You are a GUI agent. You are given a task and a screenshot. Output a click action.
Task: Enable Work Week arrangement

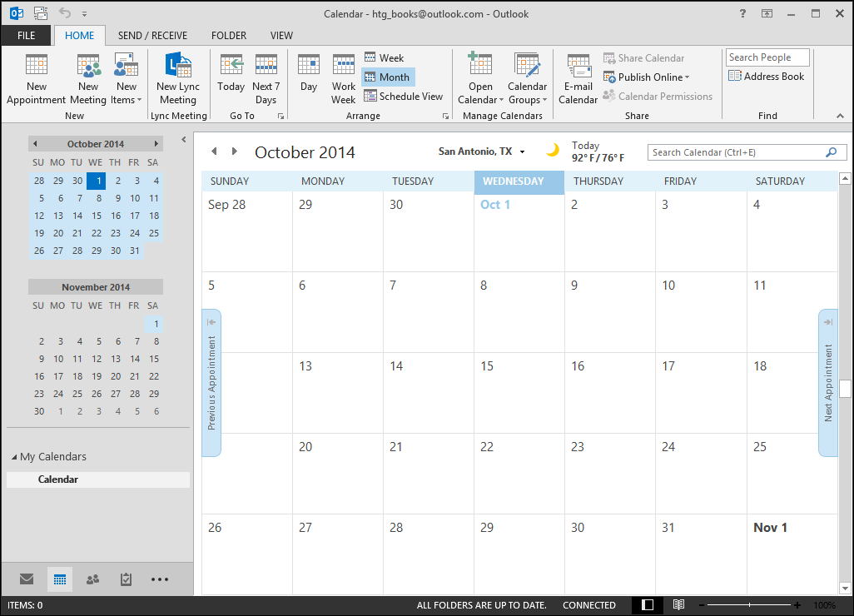tap(344, 79)
